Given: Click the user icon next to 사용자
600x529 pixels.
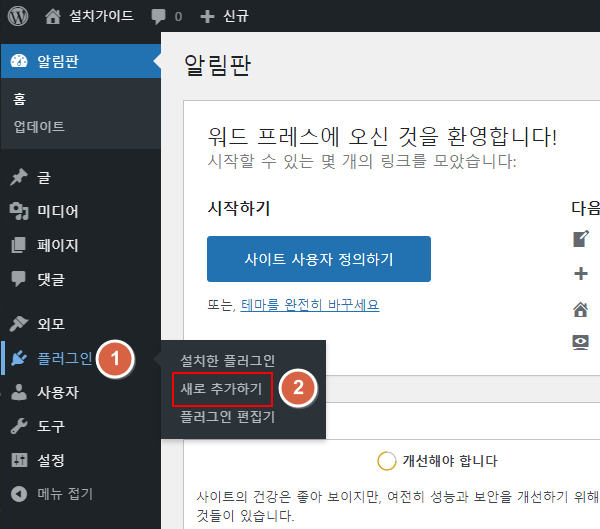Looking at the screenshot, I should [x=19, y=392].
